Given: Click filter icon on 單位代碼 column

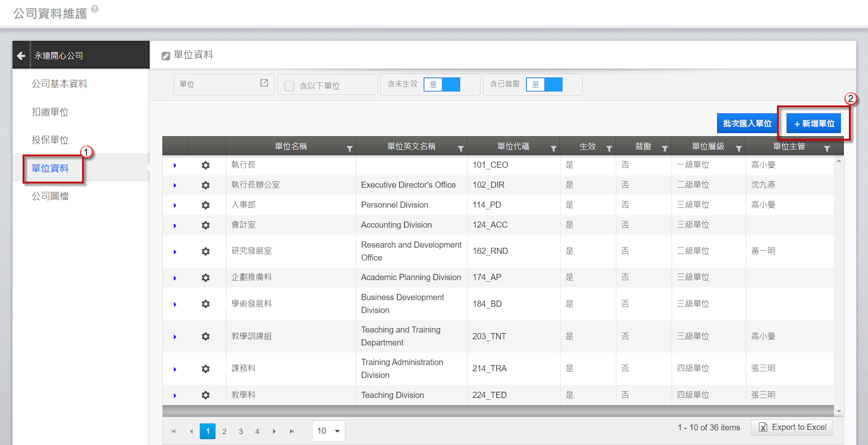Looking at the screenshot, I should point(553,149).
